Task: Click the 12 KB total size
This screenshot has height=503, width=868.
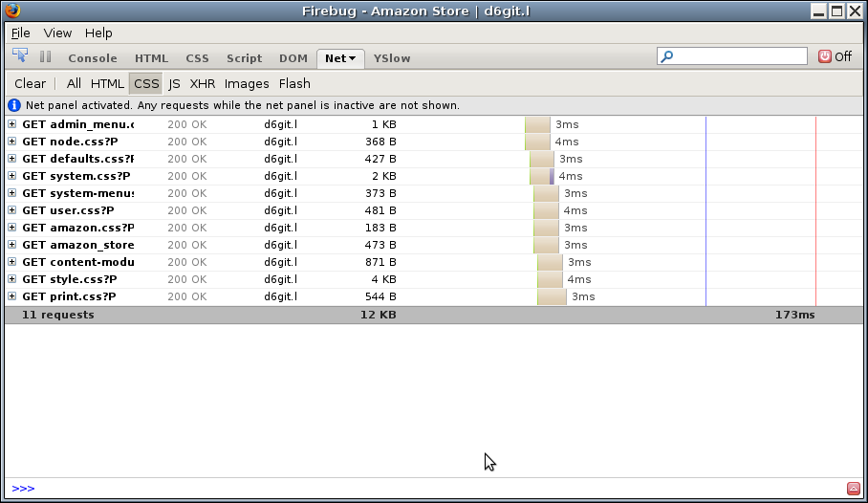Action: pyautogui.click(x=379, y=315)
